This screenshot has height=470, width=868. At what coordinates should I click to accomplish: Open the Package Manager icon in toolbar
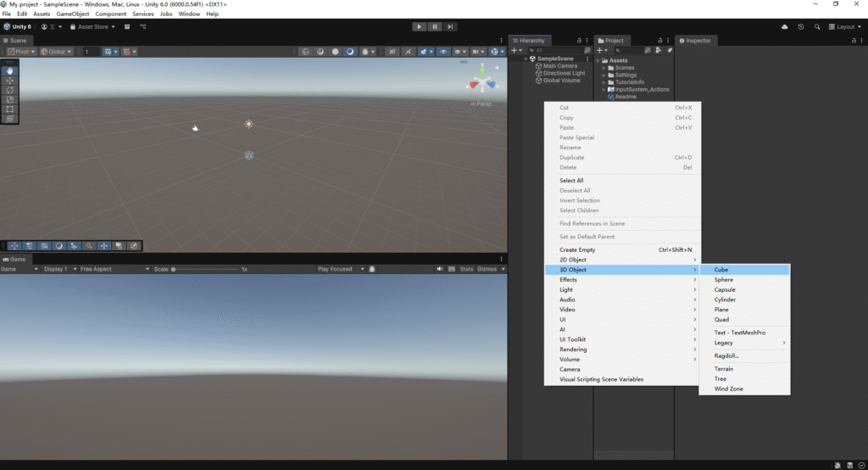127,26
